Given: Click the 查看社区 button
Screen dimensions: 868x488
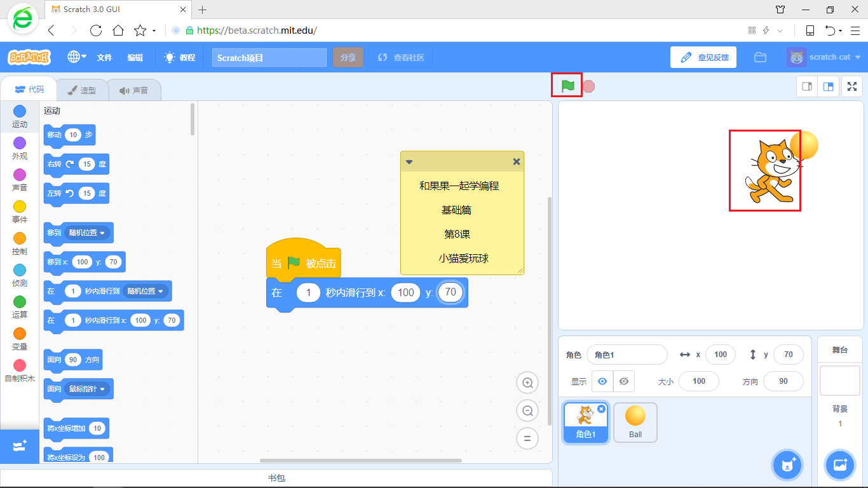Looking at the screenshot, I should click(x=400, y=57).
